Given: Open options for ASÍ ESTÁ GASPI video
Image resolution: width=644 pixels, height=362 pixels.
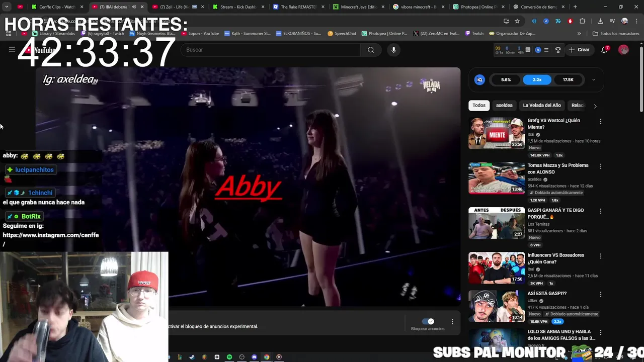Looking at the screenshot, I should tap(600, 294).
